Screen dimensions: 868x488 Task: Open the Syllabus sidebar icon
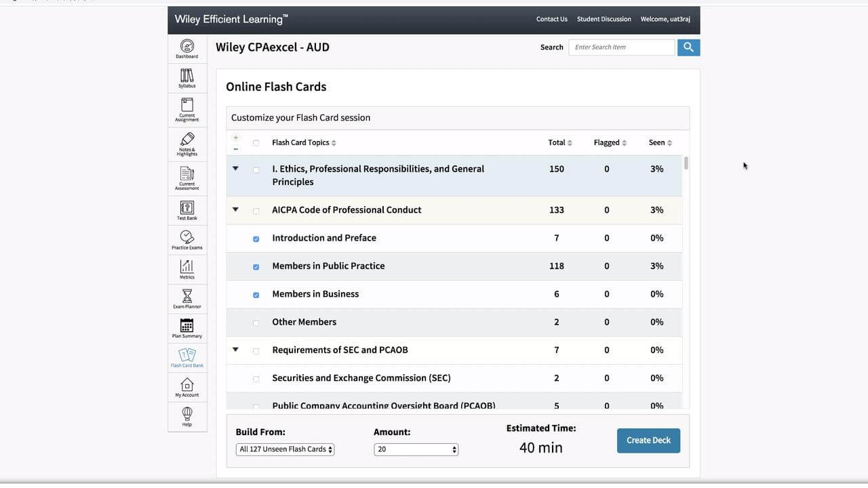coord(187,78)
